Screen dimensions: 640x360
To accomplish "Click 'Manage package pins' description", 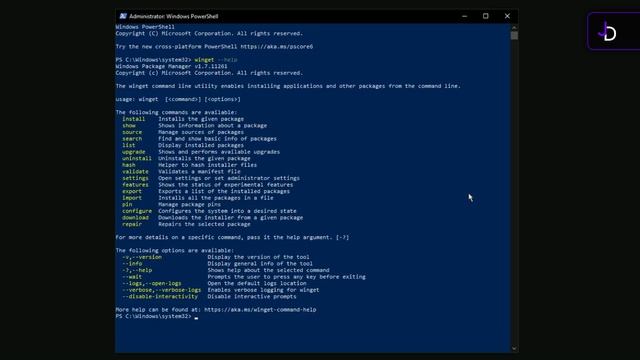I will coord(189,204).
